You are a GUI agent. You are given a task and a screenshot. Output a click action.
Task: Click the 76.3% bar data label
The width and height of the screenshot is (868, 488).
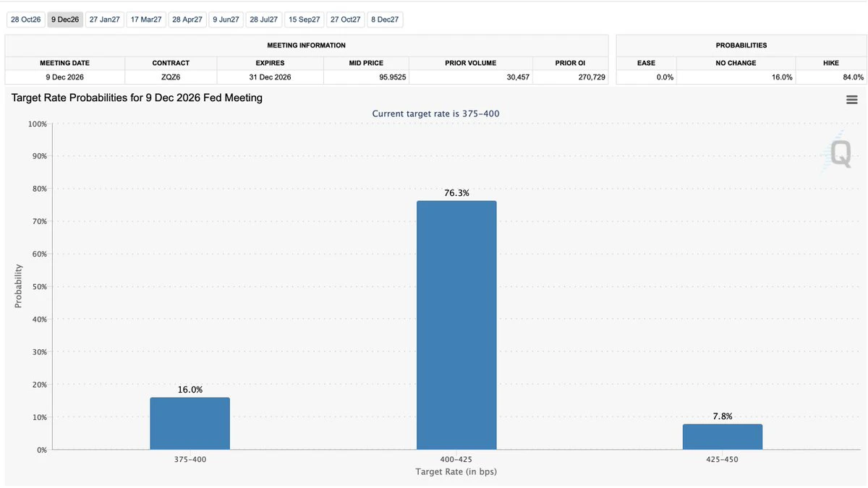[457, 193]
